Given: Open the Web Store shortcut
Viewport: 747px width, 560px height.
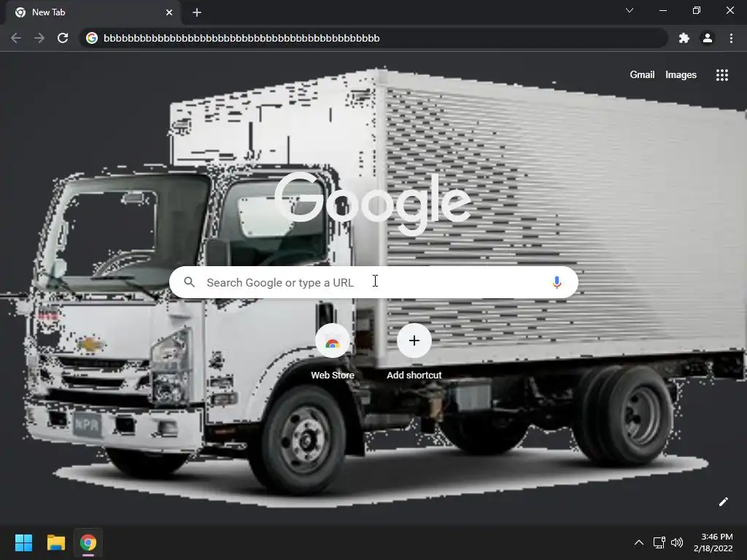Looking at the screenshot, I should [x=333, y=341].
